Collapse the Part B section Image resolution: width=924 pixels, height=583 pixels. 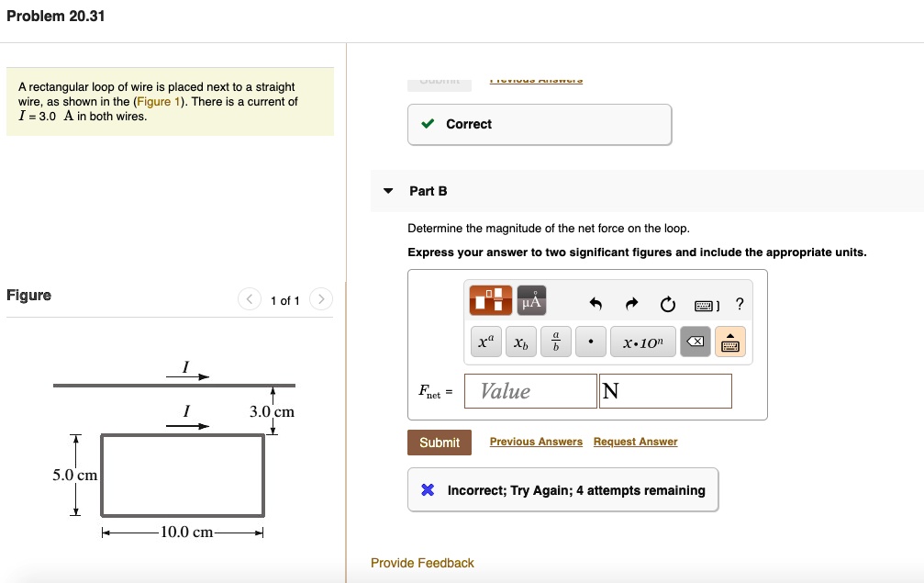point(388,191)
